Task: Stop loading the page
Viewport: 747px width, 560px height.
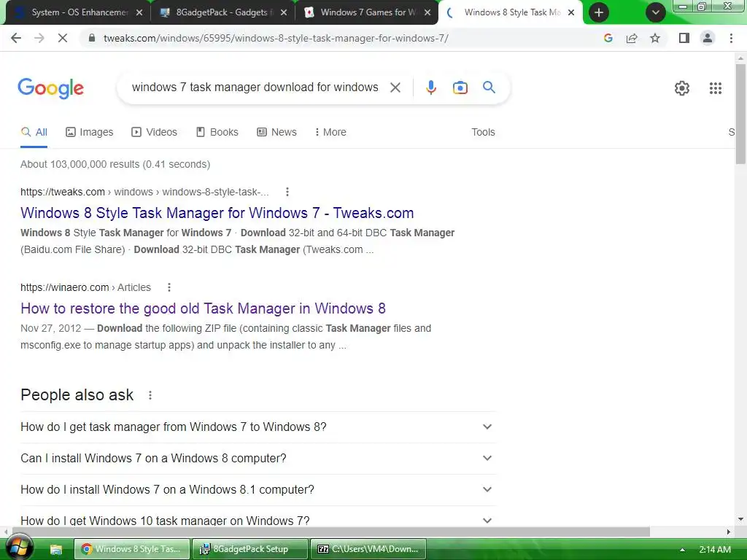Action: 63,38
